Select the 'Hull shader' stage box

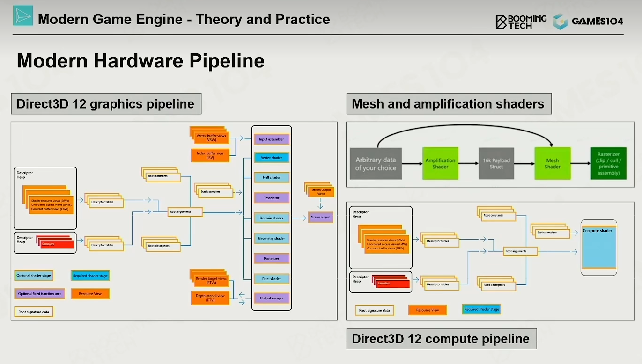click(x=272, y=178)
